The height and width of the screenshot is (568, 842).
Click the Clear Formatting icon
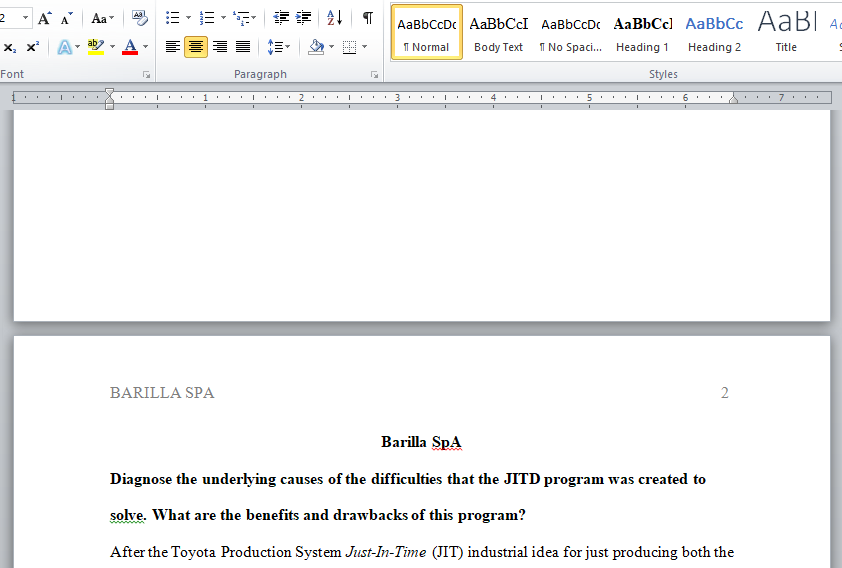click(140, 18)
